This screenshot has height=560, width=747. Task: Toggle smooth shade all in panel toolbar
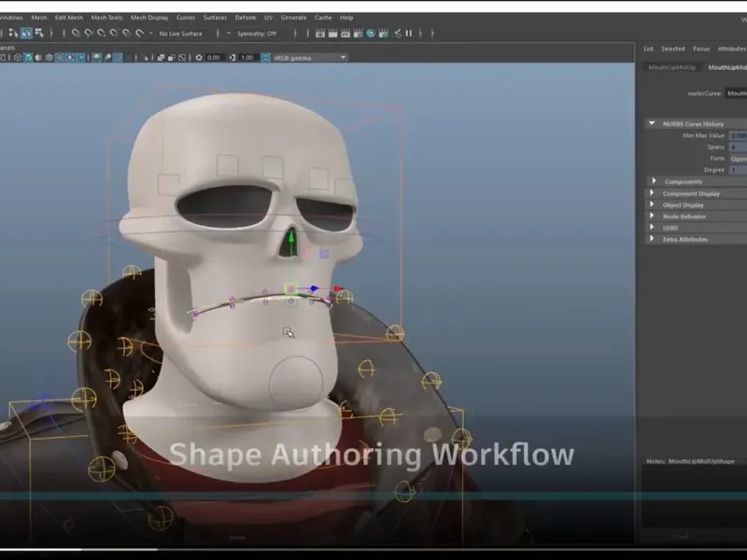[x=28, y=58]
